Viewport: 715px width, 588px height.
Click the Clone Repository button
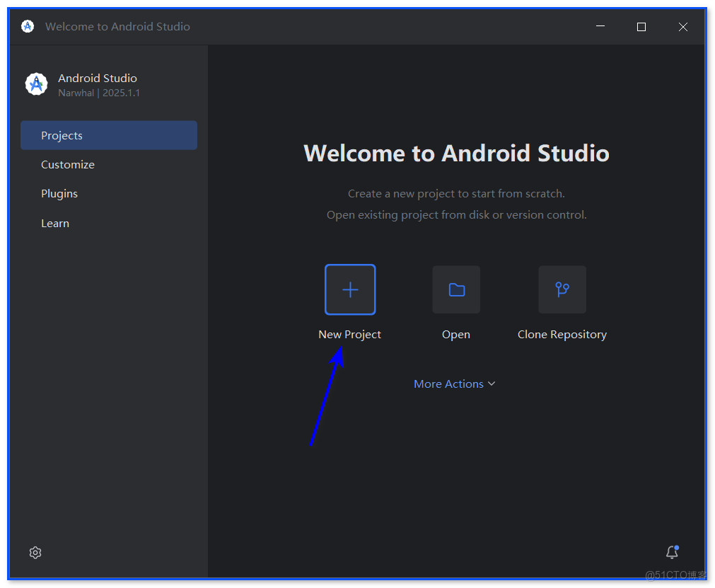[562, 334]
